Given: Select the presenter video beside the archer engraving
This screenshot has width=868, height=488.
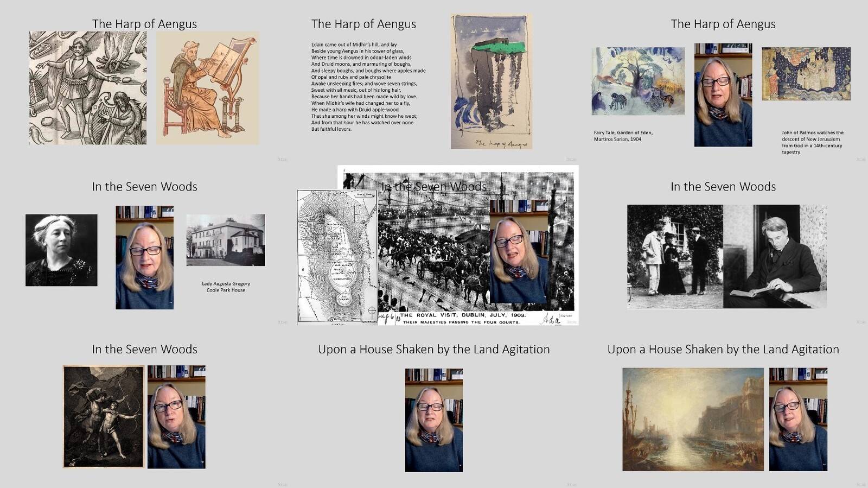Looking at the screenshot, I should click(x=176, y=417).
